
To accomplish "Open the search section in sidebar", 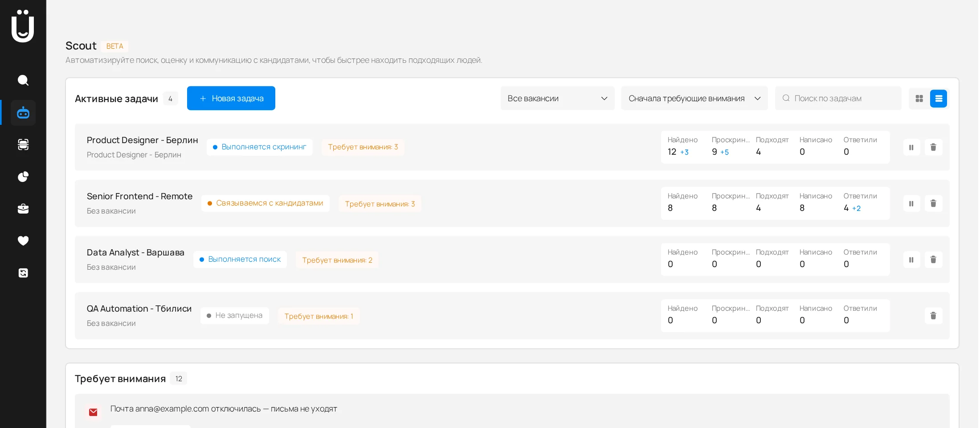I will coord(23,80).
